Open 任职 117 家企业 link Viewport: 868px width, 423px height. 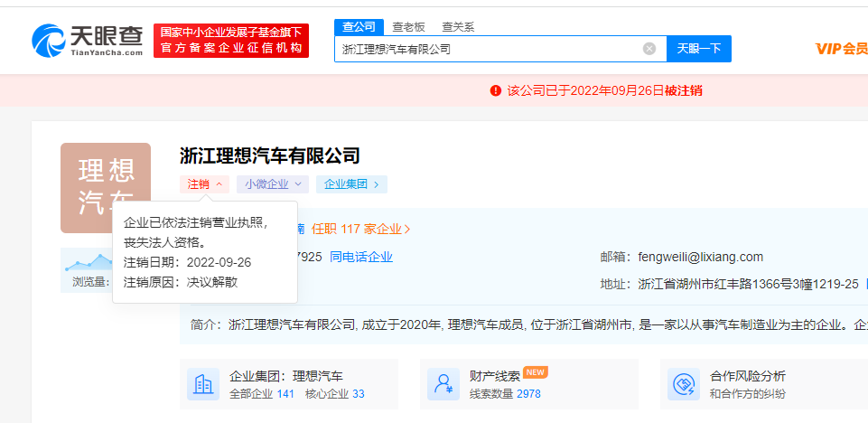(360, 229)
